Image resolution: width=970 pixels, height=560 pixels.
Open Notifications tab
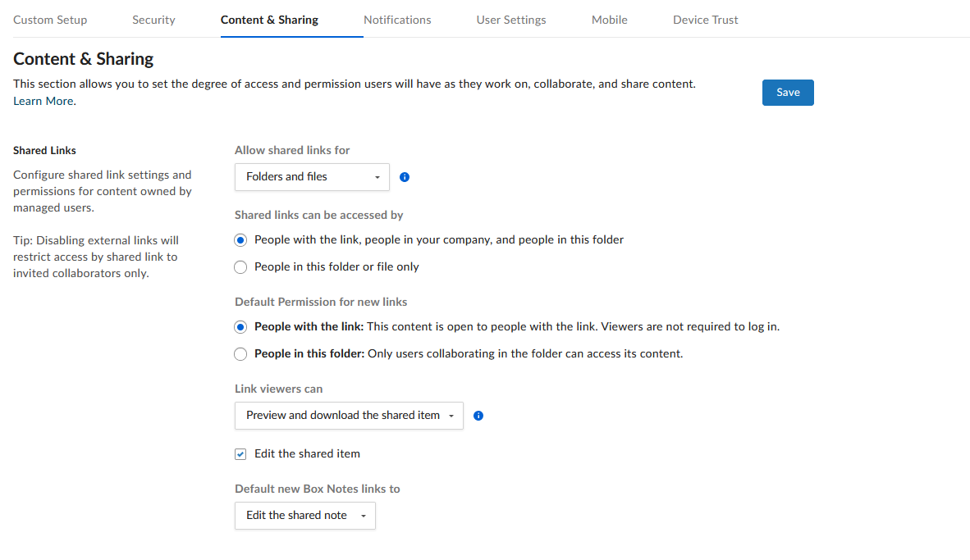click(397, 20)
